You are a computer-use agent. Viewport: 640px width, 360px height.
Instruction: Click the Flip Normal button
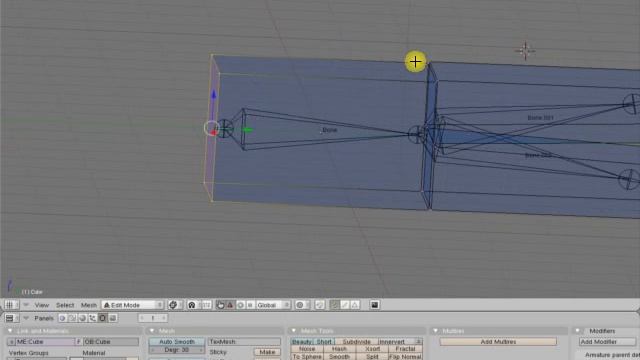point(405,356)
